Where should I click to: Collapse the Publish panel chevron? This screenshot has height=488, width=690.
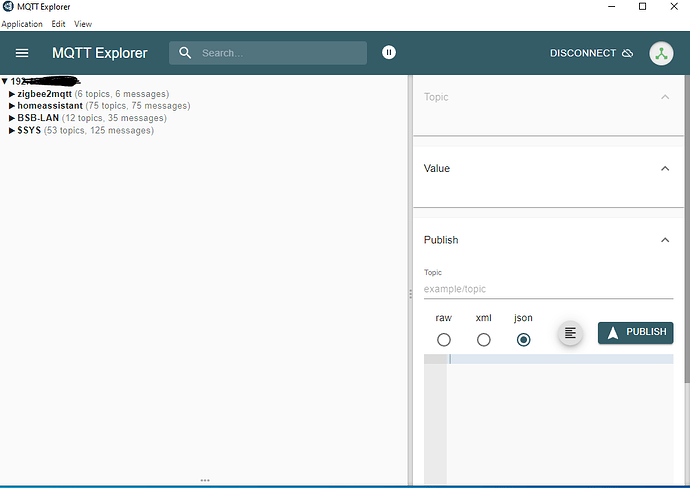[x=665, y=240]
